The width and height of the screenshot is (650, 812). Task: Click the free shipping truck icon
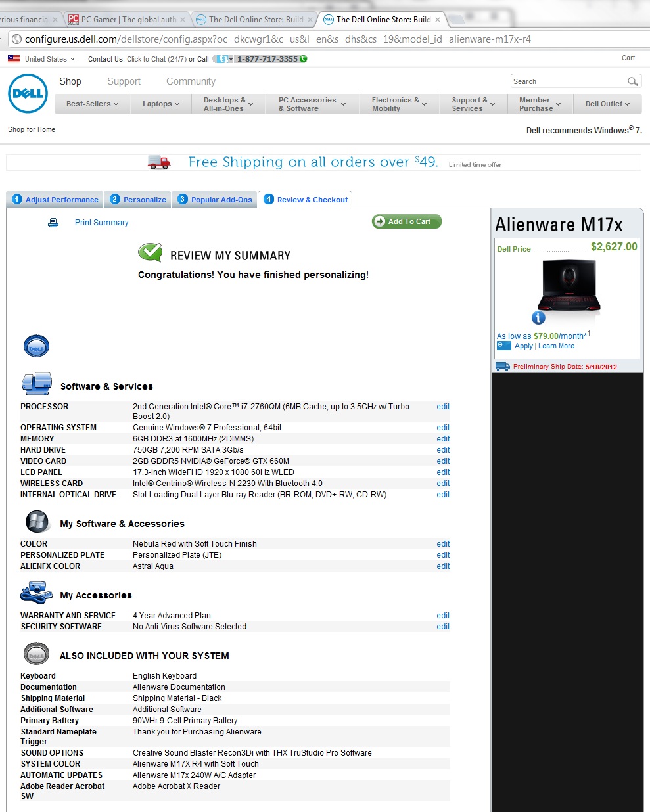click(159, 162)
